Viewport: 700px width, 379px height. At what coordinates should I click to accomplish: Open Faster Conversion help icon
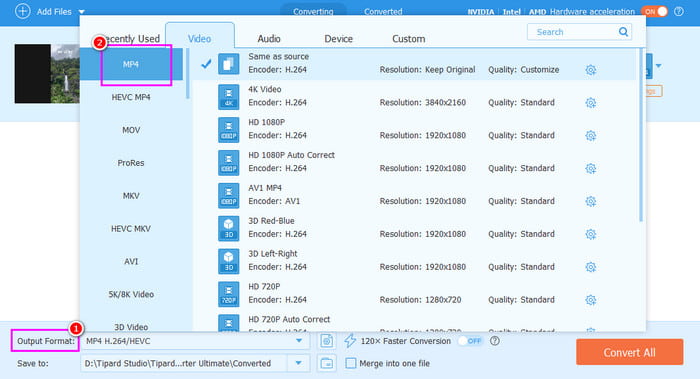[495, 341]
